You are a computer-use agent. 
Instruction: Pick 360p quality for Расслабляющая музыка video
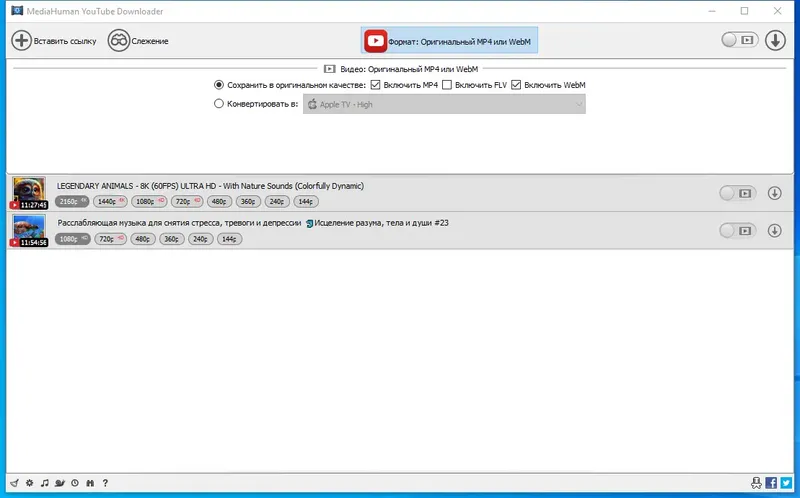pyautogui.click(x=172, y=239)
